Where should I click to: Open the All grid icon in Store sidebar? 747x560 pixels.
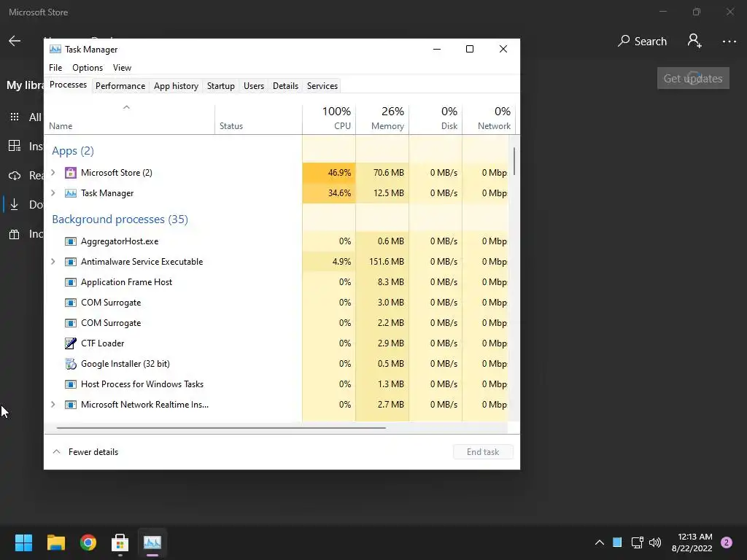click(15, 117)
